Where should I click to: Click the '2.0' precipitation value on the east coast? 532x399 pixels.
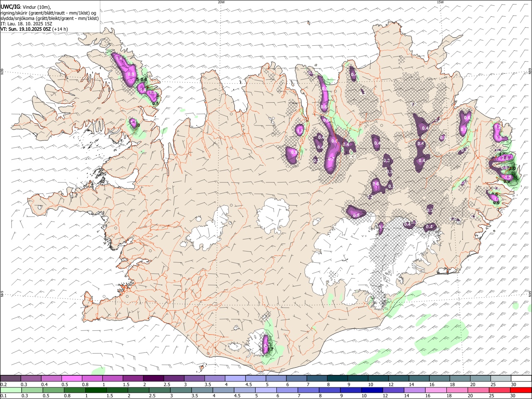pyautogui.click(x=505, y=158)
